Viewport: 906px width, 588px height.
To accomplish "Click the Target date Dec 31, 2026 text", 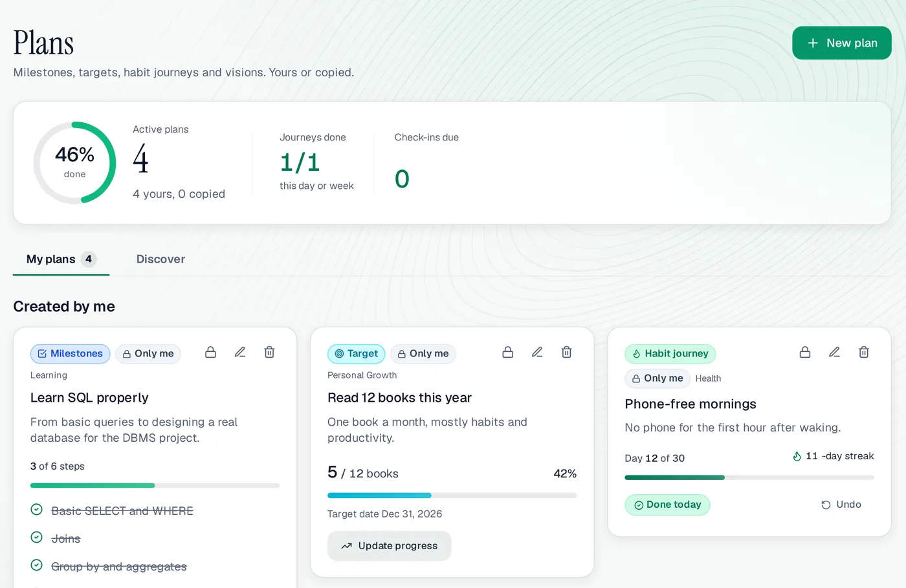I will (385, 514).
